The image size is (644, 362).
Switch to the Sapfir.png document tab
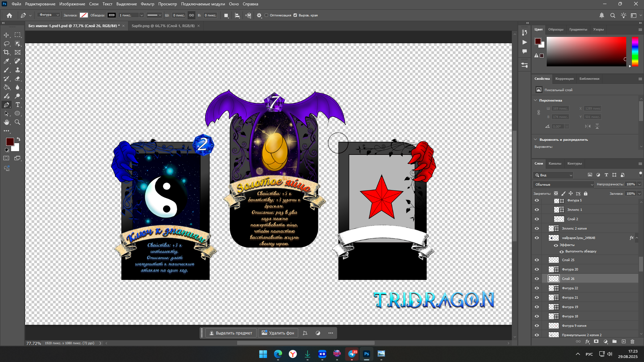click(x=163, y=26)
